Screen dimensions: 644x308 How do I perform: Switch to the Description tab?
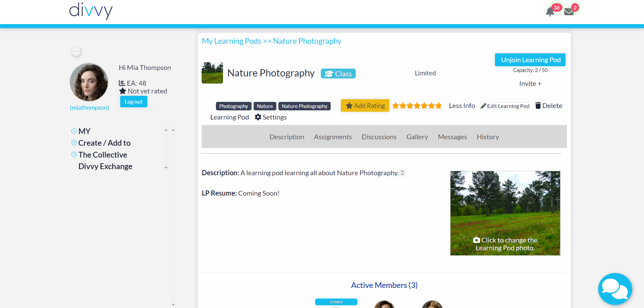(287, 137)
